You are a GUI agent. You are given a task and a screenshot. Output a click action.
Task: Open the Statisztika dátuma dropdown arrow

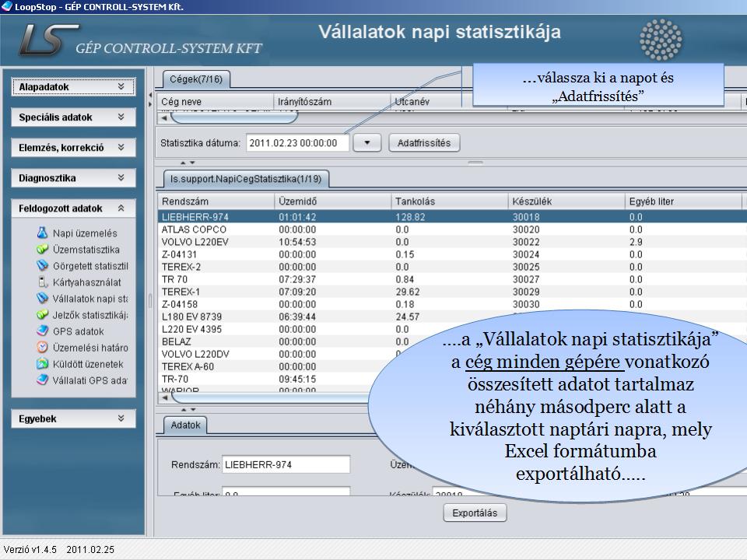click(367, 143)
